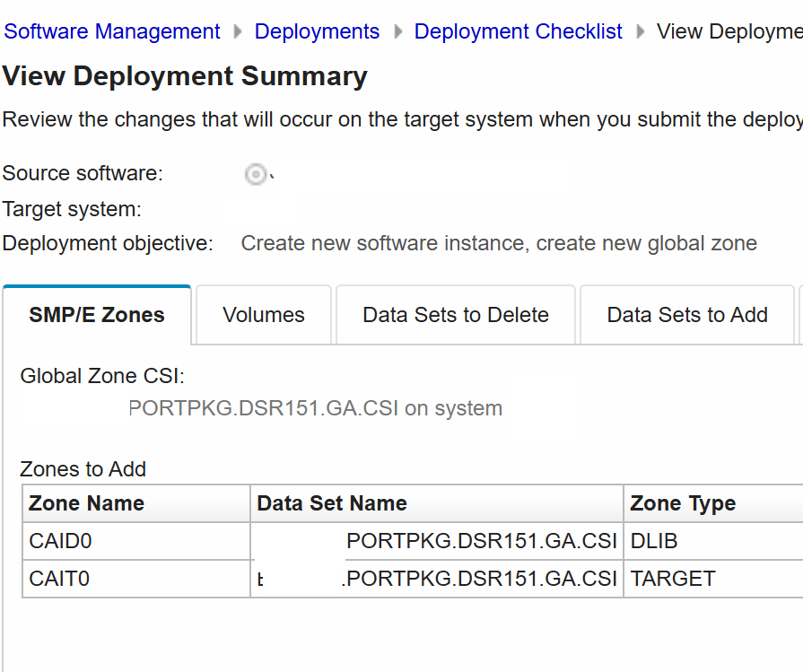Return to the Deployment Checklist page

[x=518, y=31]
